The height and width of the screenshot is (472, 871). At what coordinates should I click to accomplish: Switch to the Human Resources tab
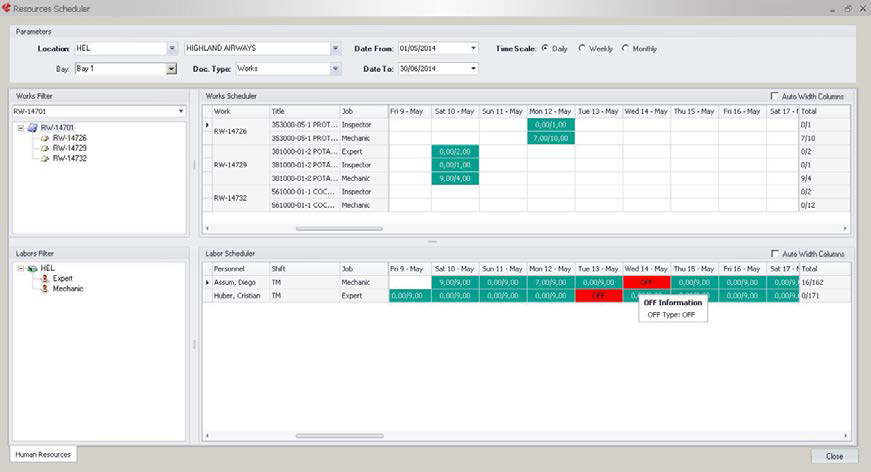coord(42,454)
